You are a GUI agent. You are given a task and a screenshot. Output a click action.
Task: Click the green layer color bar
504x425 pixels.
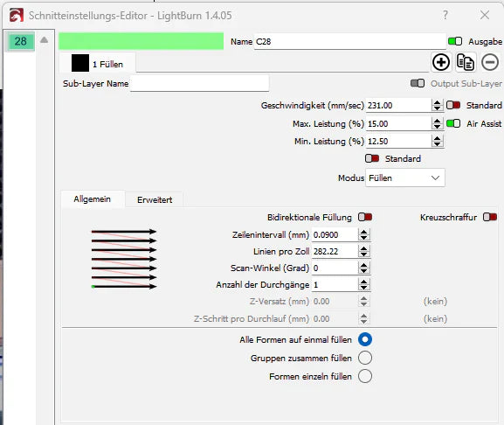coord(142,41)
